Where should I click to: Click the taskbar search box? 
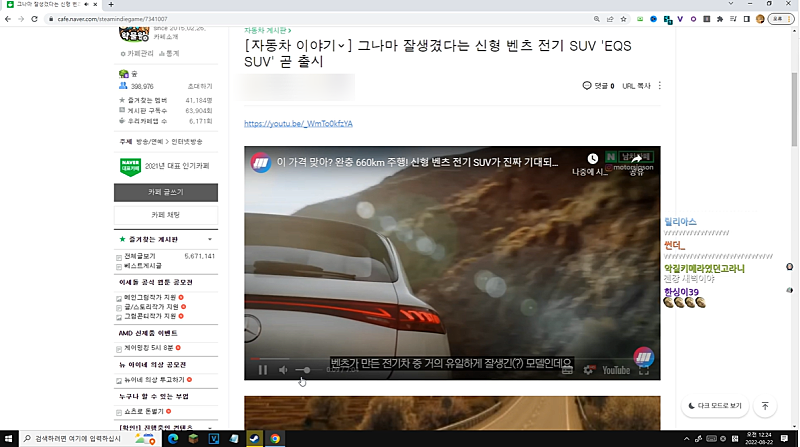pos(89,438)
